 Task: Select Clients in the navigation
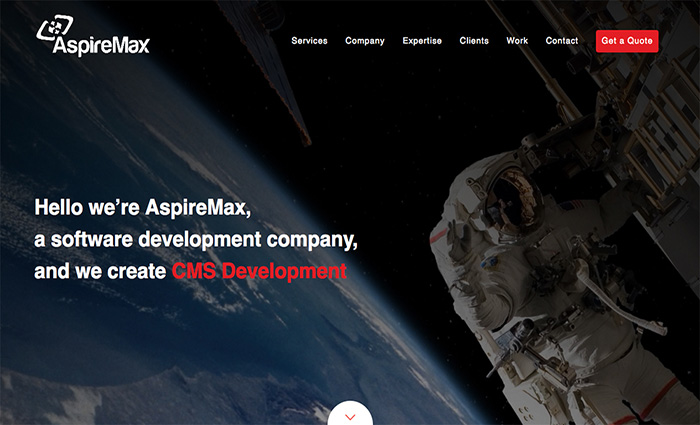pyautogui.click(x=474, y=41)
